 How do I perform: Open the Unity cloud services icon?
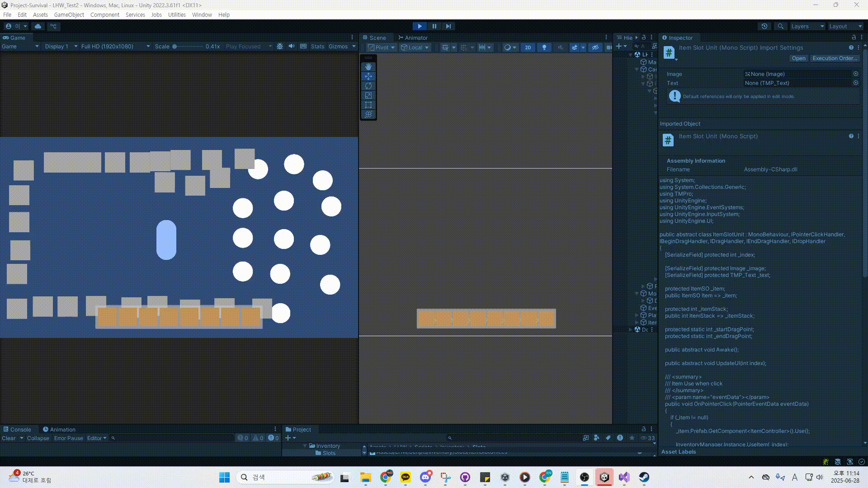click(38, 26)
